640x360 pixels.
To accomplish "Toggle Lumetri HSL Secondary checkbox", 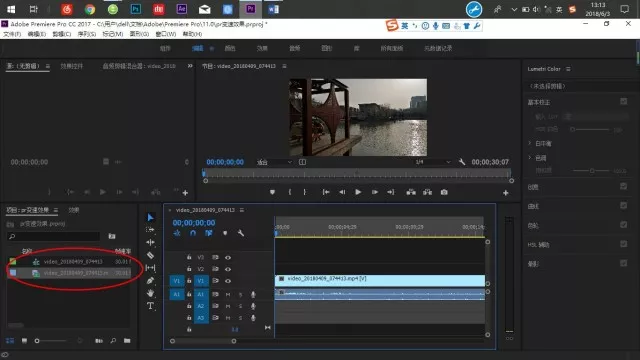I will click(x=623, y=244).
